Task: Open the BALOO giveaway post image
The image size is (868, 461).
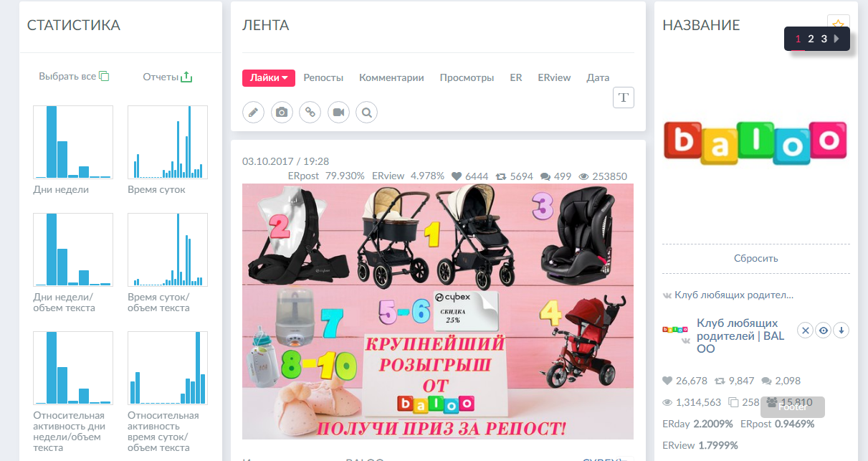Action: (x=438, y=311)
